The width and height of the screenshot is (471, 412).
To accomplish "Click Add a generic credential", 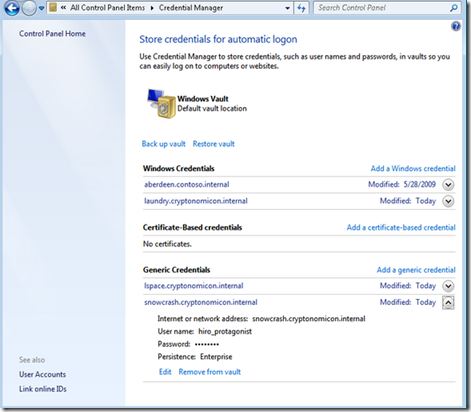I will tap(416, 270).
